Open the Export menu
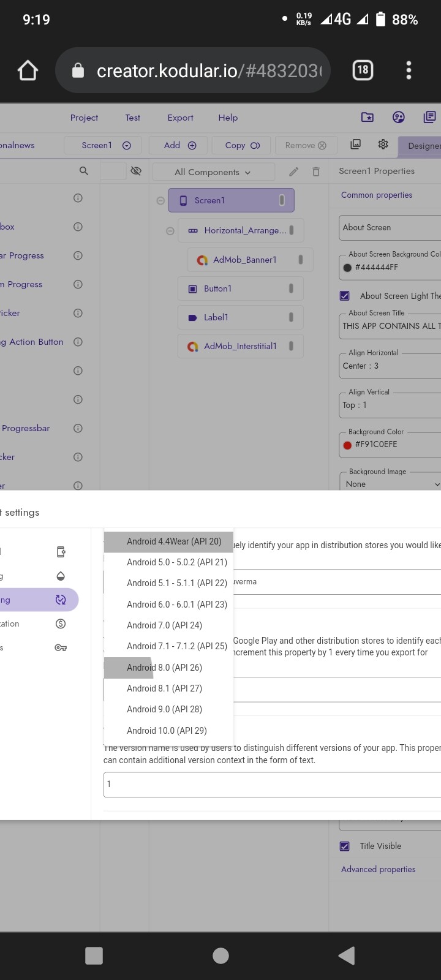This screenshot has width=441, height=980. click(x=180, y=118)
